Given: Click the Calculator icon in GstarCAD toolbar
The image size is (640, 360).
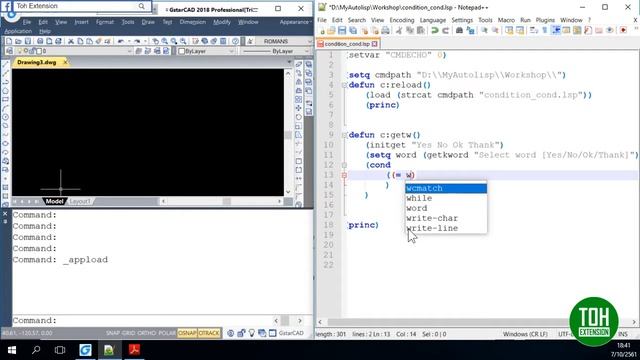Looking at the screenshot, I should coord(223,41).
